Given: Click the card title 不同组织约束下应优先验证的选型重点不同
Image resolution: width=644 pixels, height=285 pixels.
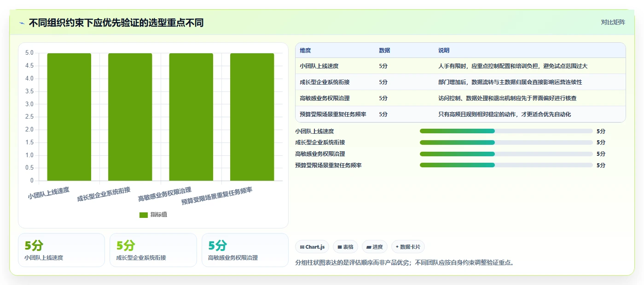Looking at the screenshot, I should pos(116,23).
